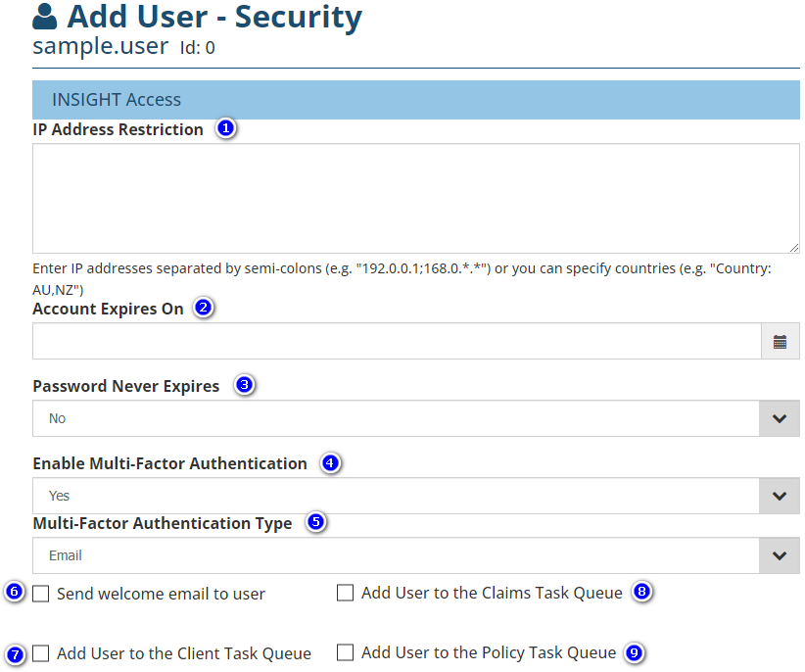Check Add User to the Claims Task Queue
The width and height of the screenshot is (805, 672).
click(x=345, y=593)
